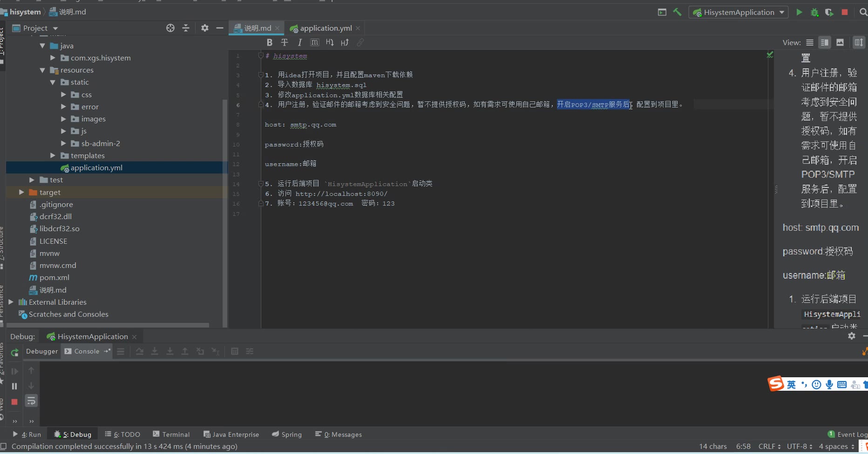Run HisystemApplication with the green play icon

tap(799, 13)
